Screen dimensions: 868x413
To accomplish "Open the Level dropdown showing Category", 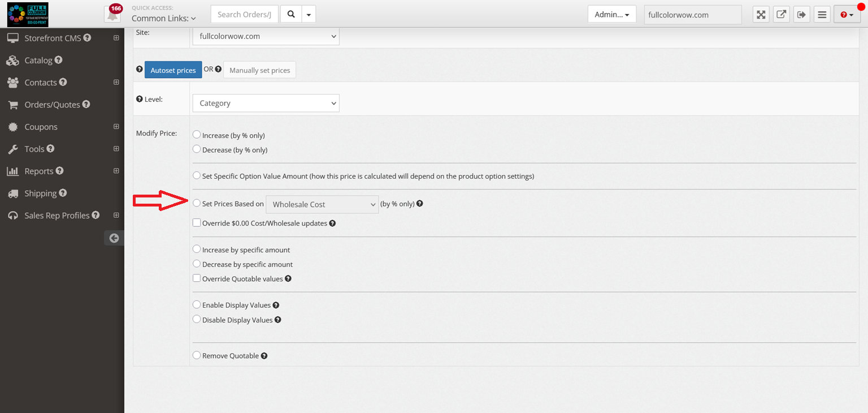I will [266, 103].
